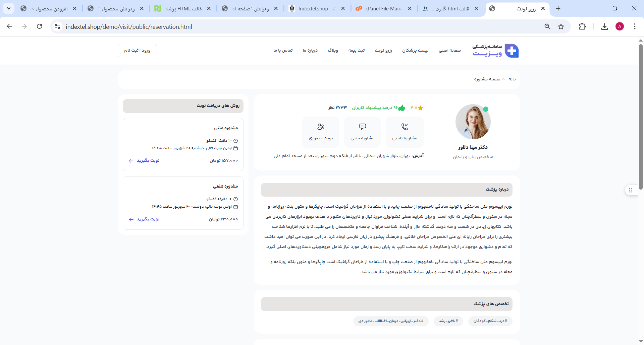Click نوبت بگیرید for phone consultation
The image size is (644, 345).
(145, 219)
